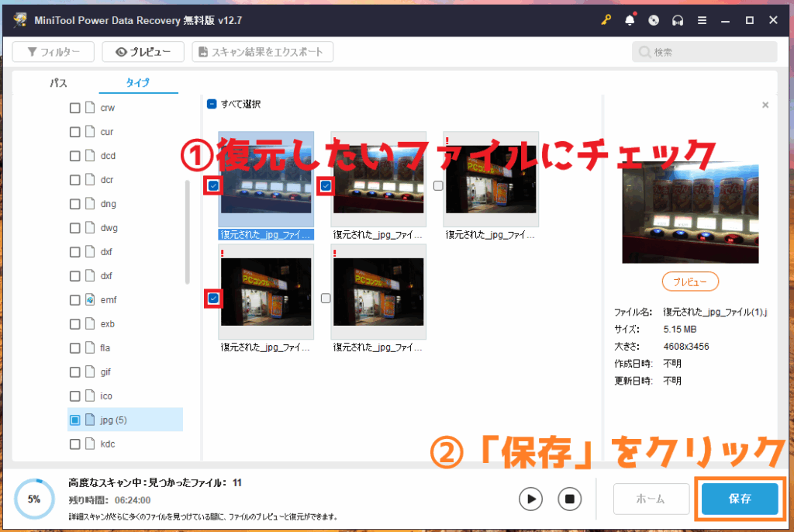Image resolution: width=794 pixels, height=532 pixels.
Task: Stop the scan with the stop button
Action: [569, 499]
